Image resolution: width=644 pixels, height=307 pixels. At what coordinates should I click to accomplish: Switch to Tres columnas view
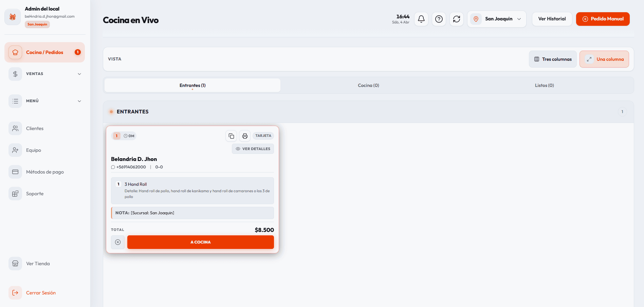553,59
